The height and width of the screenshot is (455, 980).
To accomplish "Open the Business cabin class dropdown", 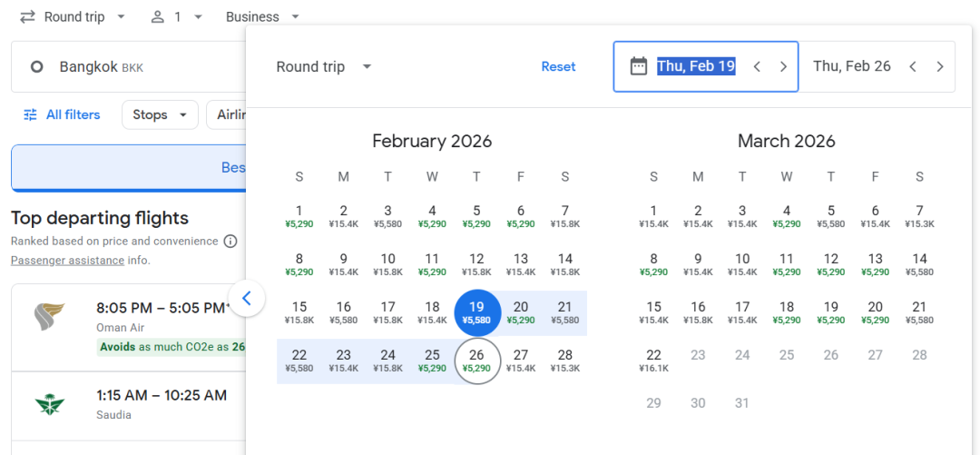I will (x=263, y=17).
